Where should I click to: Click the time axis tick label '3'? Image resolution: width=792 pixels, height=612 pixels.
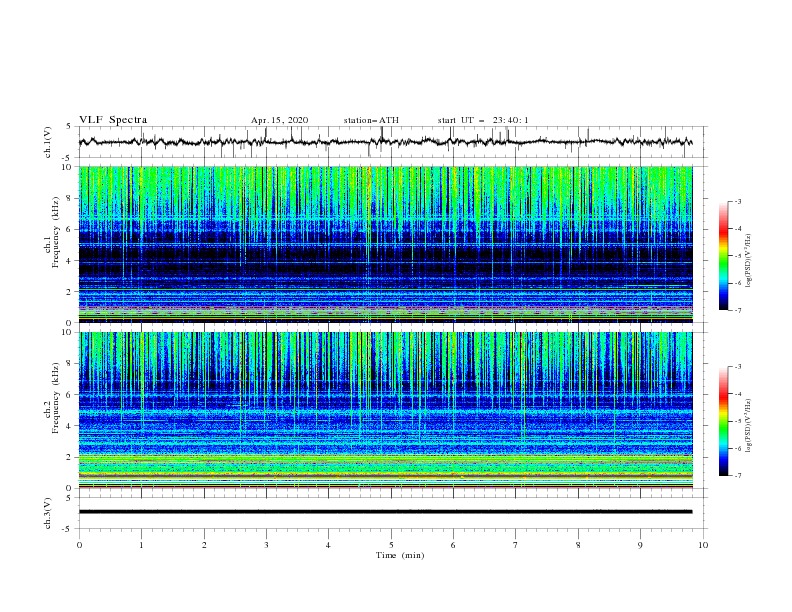coord(266,545)
